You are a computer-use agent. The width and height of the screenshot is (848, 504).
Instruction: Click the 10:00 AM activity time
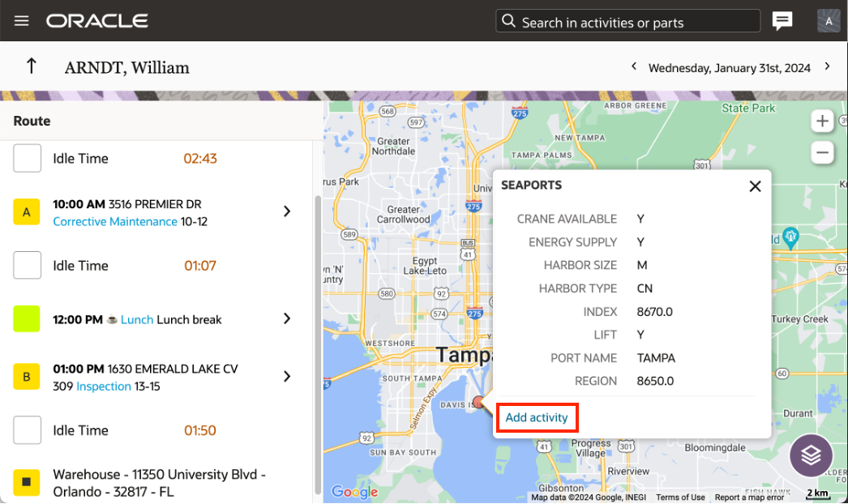coord(79,204)
